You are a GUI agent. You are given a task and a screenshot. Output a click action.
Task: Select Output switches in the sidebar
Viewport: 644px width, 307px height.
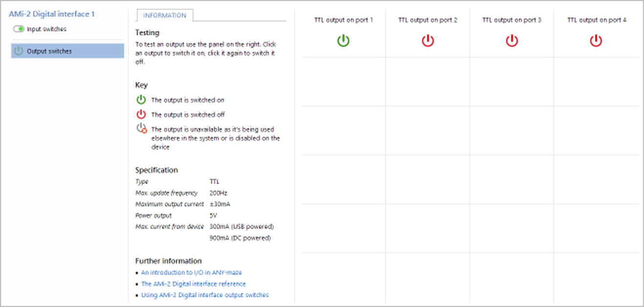[x=49, y=51]
